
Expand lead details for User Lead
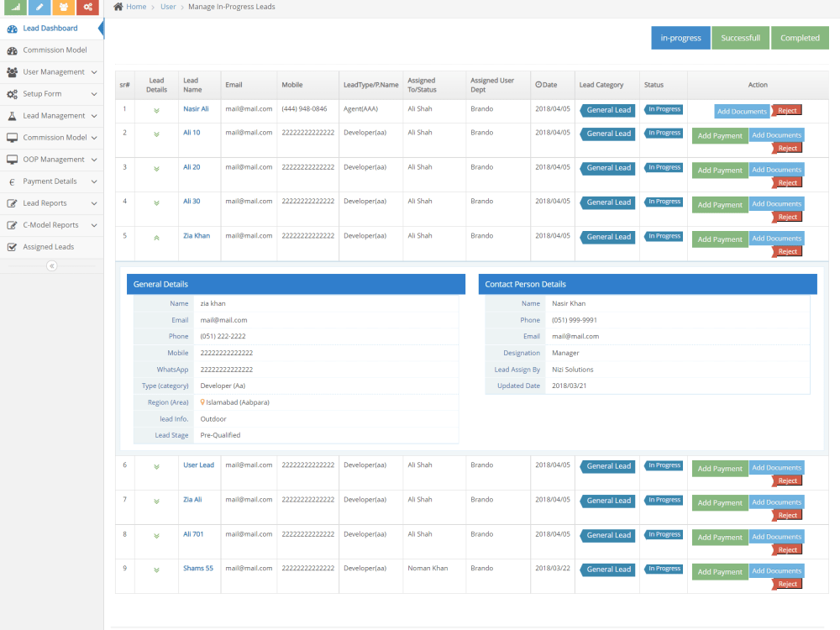tap(156, 467)
